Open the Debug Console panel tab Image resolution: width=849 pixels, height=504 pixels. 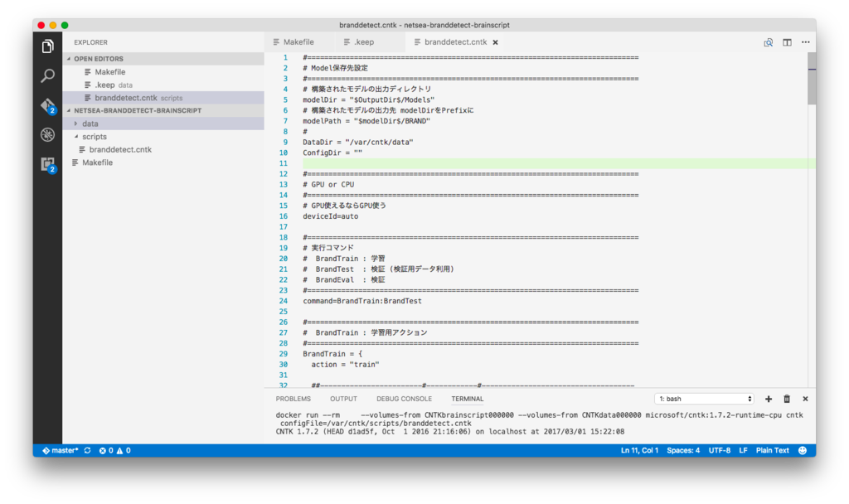coord(404,399)
